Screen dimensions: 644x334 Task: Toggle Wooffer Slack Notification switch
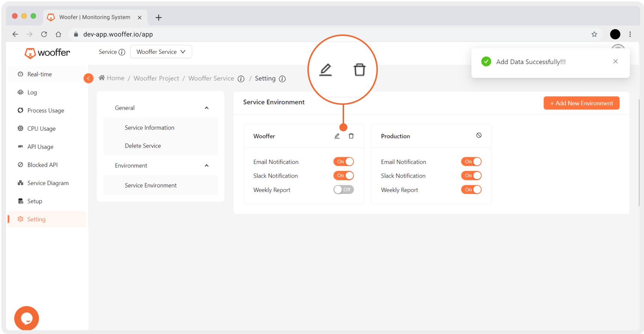click(344, 175)
